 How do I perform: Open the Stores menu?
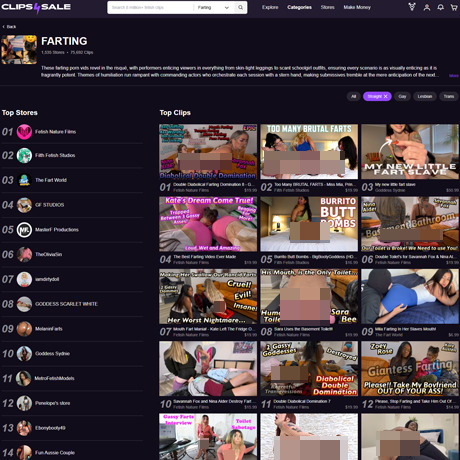(x=327, y=7)
